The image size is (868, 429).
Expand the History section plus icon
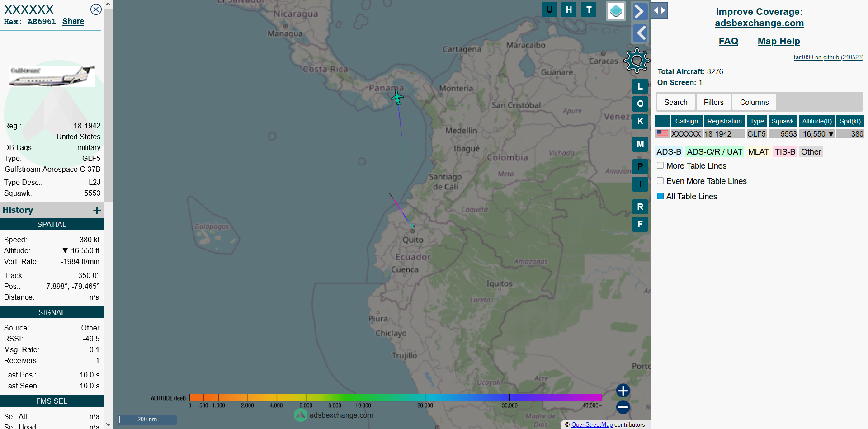(x=97, y=210)
